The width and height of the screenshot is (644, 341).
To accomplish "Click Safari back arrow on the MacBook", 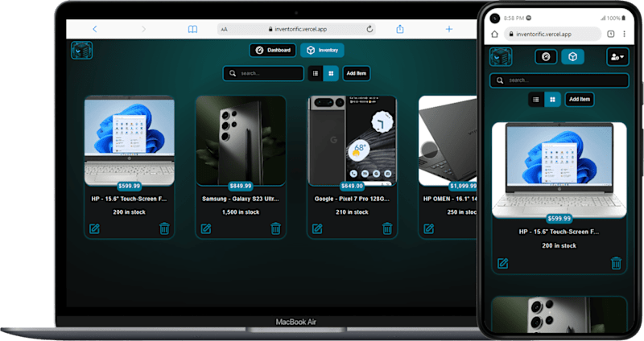I will tap(95, 29).
